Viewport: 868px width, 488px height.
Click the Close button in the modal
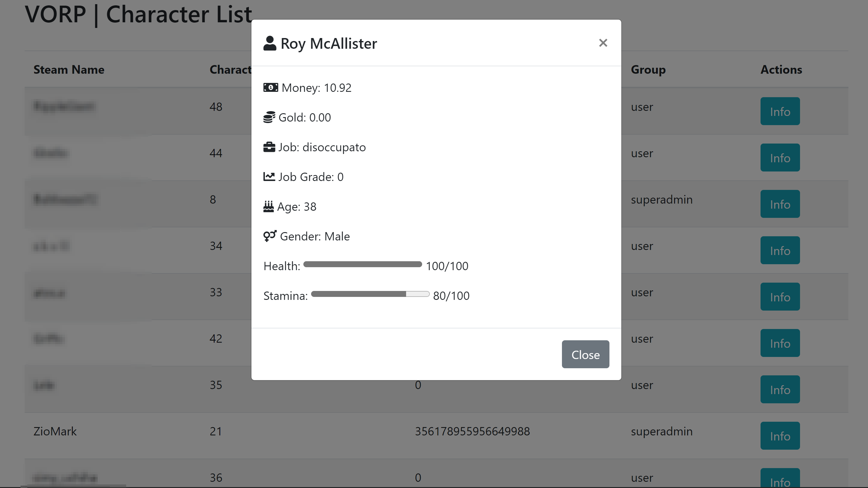tap(585, 354)
